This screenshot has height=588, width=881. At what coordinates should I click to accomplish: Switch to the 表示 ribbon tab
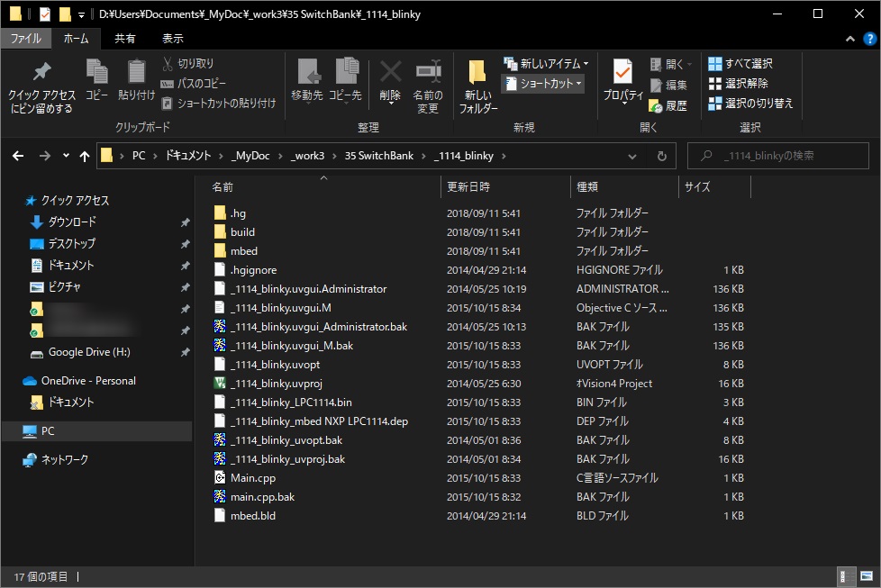click(x=172, y=39)
